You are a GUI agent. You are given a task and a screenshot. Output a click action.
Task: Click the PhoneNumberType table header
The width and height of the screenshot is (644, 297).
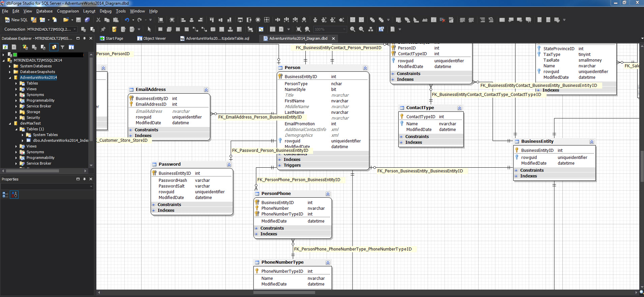pos(293,262)
